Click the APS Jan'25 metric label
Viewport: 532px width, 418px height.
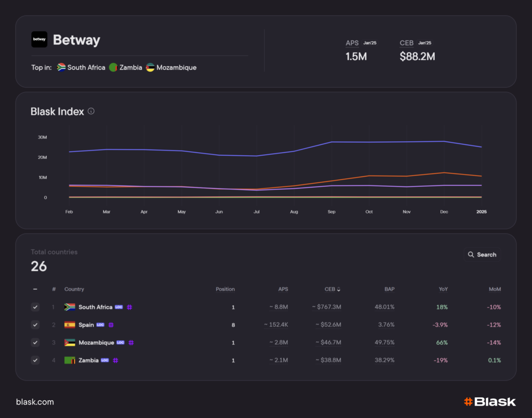352,43
